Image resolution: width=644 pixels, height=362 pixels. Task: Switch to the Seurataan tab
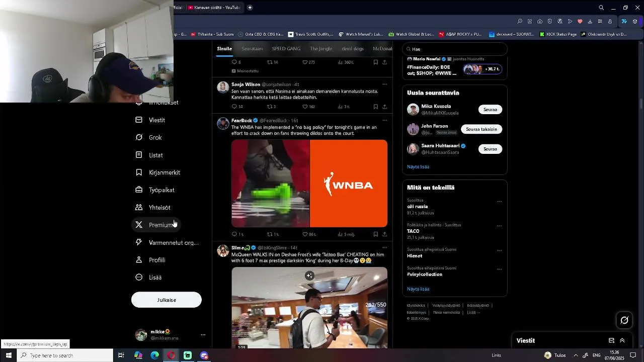tap(252, 49)
